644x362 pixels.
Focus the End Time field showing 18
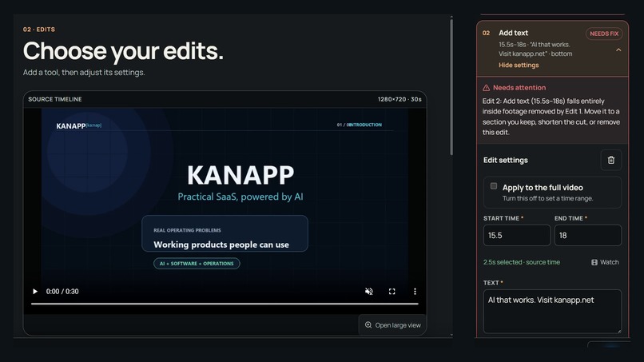(588, 236)
